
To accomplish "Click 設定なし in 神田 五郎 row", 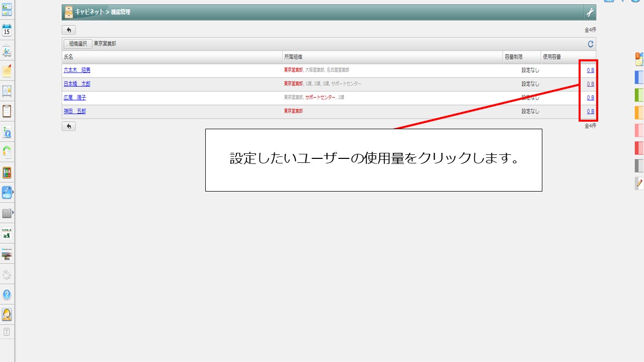I will pos(530,111).
